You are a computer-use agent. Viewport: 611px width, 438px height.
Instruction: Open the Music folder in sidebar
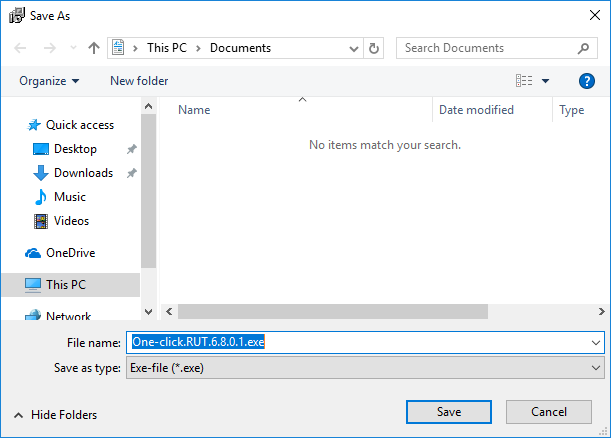click(x=69, y=197)
